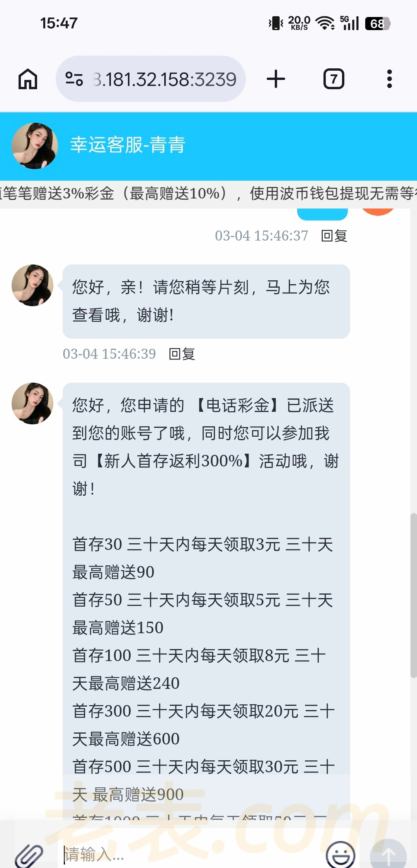Tap the browser home icon
417x868 pixels.
coord(28,79)
